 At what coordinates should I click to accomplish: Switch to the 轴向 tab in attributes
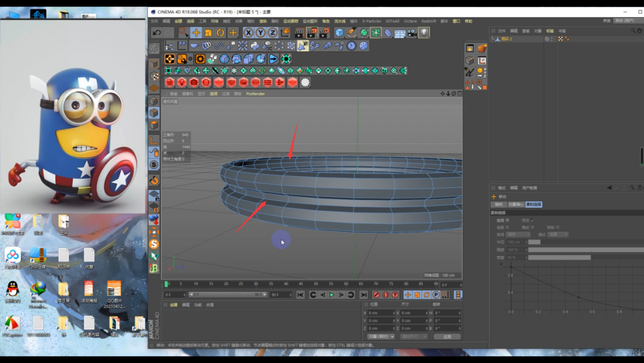pyautogui.click(x=498, y=204)
